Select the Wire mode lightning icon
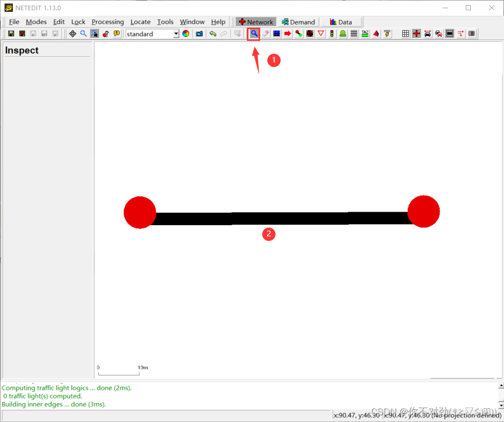The width and height of the screenshot is (504, 422). coord(387,33)
